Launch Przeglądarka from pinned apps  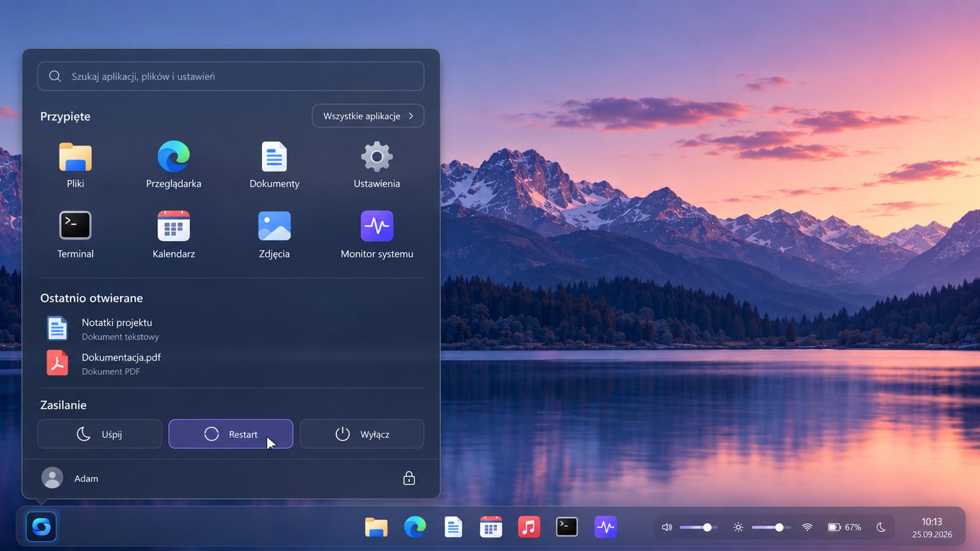tap(173, 165)
